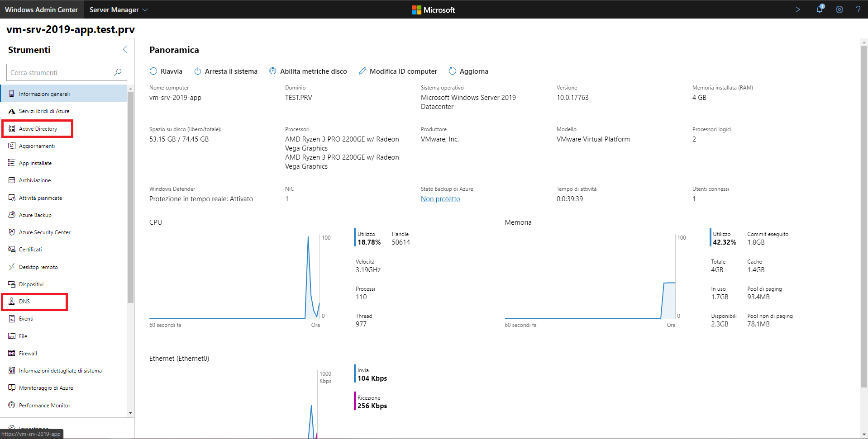This screenshot has width=868, height=439.
Task: Collapse the Strumenti panel with chevron
Action: tap(125, 49)
